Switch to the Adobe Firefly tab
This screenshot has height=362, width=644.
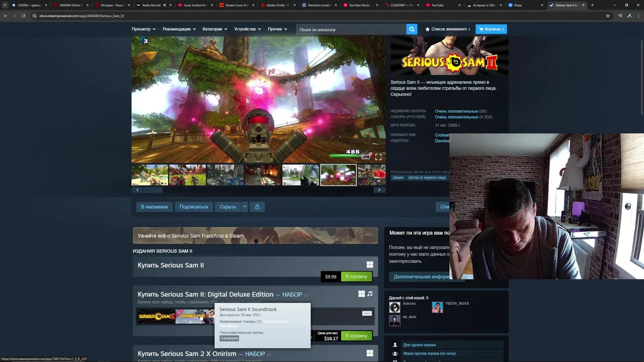[277, 5]
